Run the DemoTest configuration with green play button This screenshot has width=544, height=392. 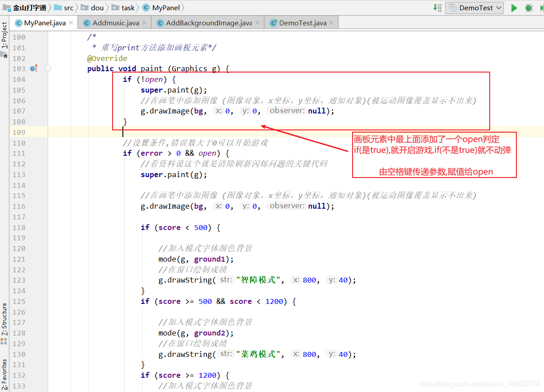(x=514, y=8)
